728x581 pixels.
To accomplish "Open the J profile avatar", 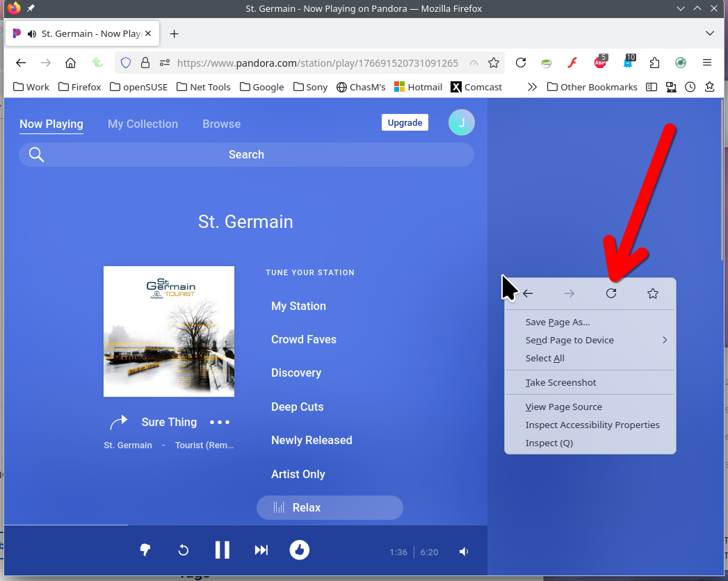I will pyautogui.click(x=462, y=122).
